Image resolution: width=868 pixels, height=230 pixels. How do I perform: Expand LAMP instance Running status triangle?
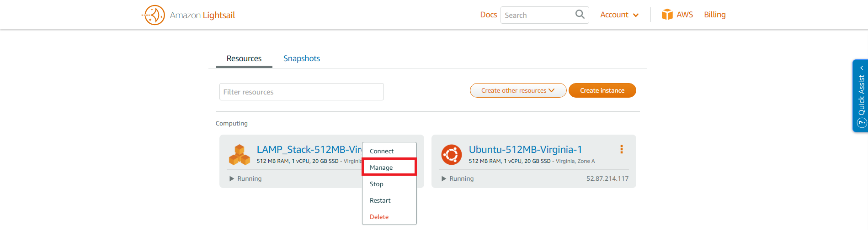point(232,178)
